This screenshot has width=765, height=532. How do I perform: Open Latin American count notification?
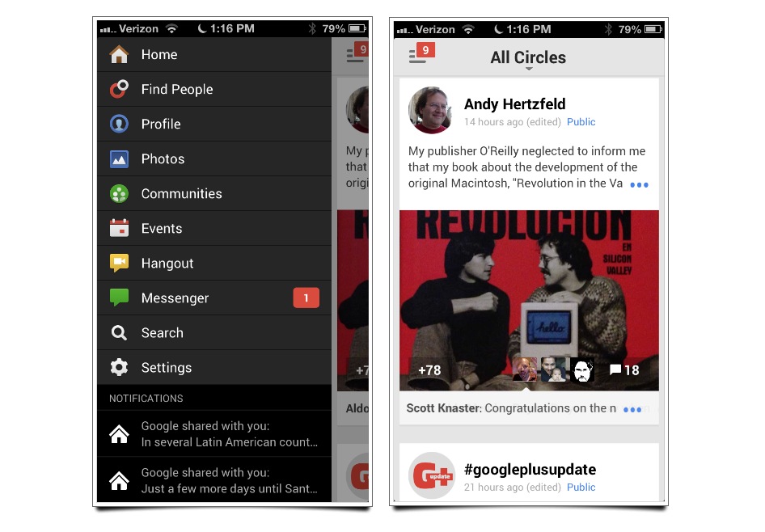[x=214, y=433]
